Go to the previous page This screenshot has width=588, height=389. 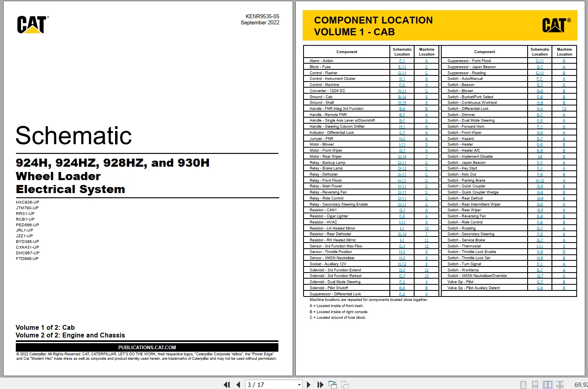point(238,385)
